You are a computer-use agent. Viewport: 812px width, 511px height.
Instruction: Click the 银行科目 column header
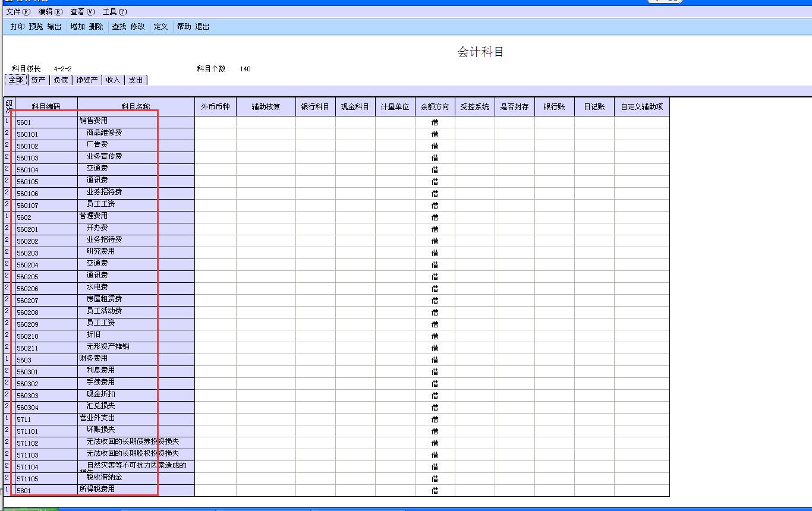tap(315, 107)
